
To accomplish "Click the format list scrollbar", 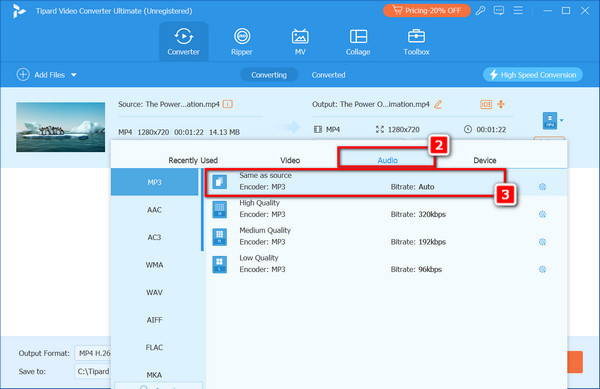I will (x=202, y=210).
